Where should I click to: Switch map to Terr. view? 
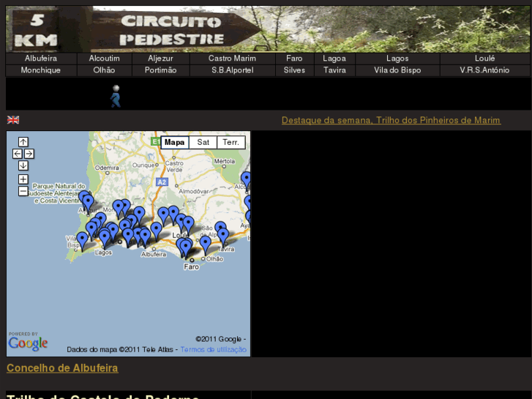tap(231, 142)
